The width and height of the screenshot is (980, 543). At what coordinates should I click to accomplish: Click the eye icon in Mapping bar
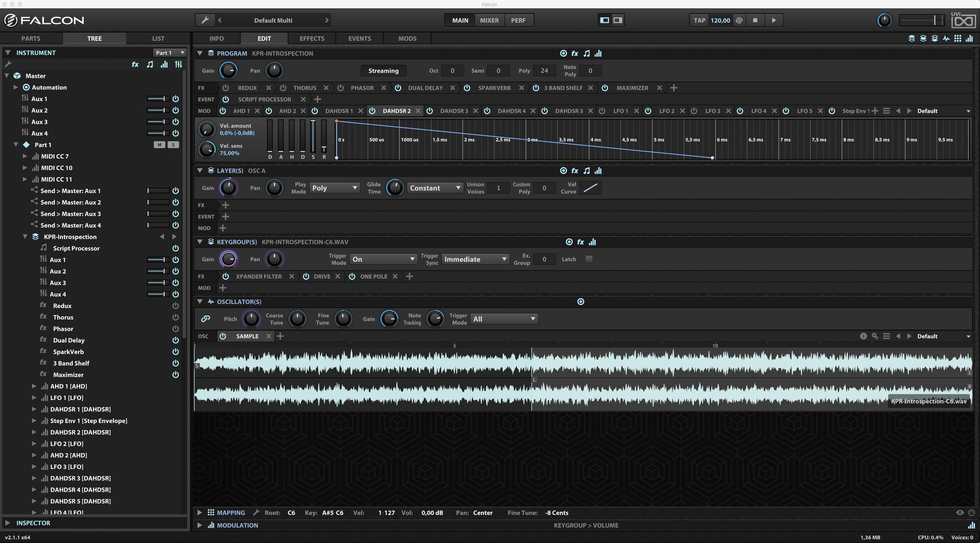tap(960, 512)
